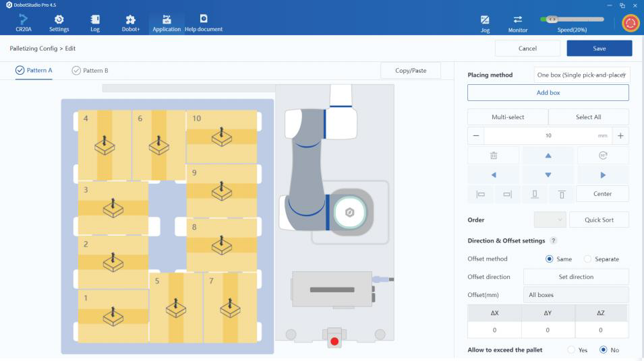The width and height of the screenshot is (644, 361).
Task: Switch to the Pattern B tab
Action: point(90,71)
